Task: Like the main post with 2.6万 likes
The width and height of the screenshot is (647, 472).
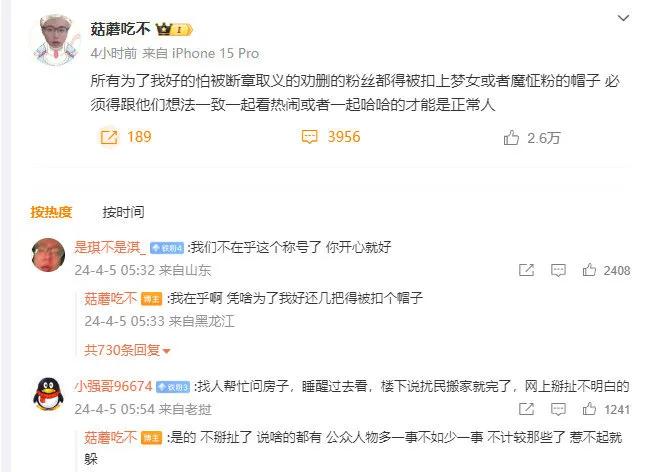Action: 511,137
